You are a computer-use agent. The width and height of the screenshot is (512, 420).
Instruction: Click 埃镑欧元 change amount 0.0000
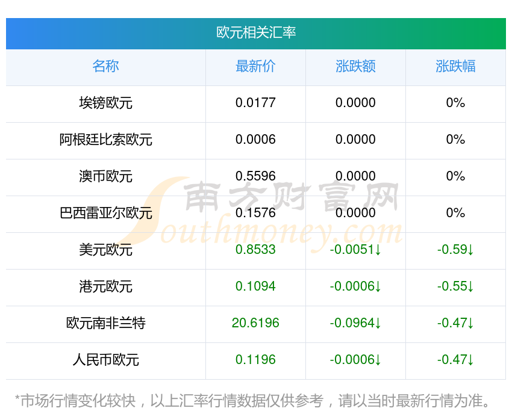(355, 103)
